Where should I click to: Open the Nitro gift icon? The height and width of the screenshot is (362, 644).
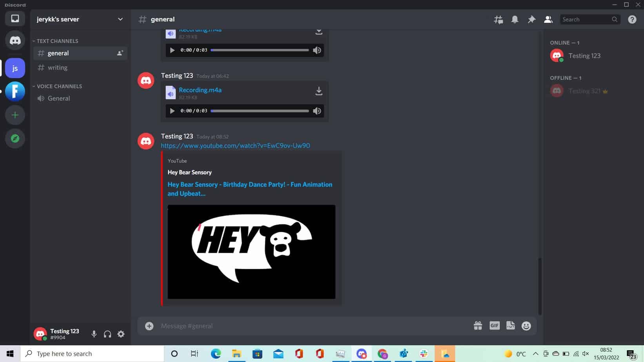[x=478, y=326]
